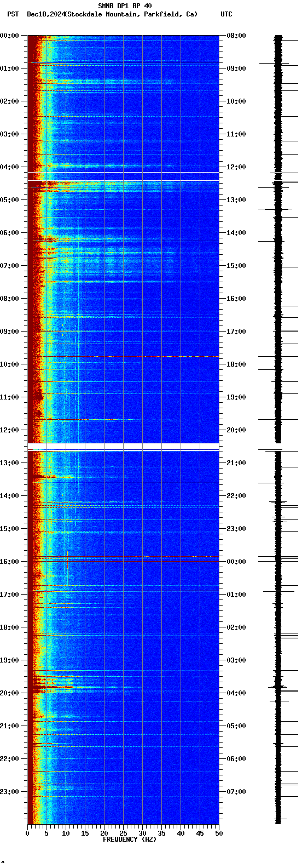302x868 pixels.
Task: Click the "11:00" PST label on left axis
Action: tap(9, 397)
